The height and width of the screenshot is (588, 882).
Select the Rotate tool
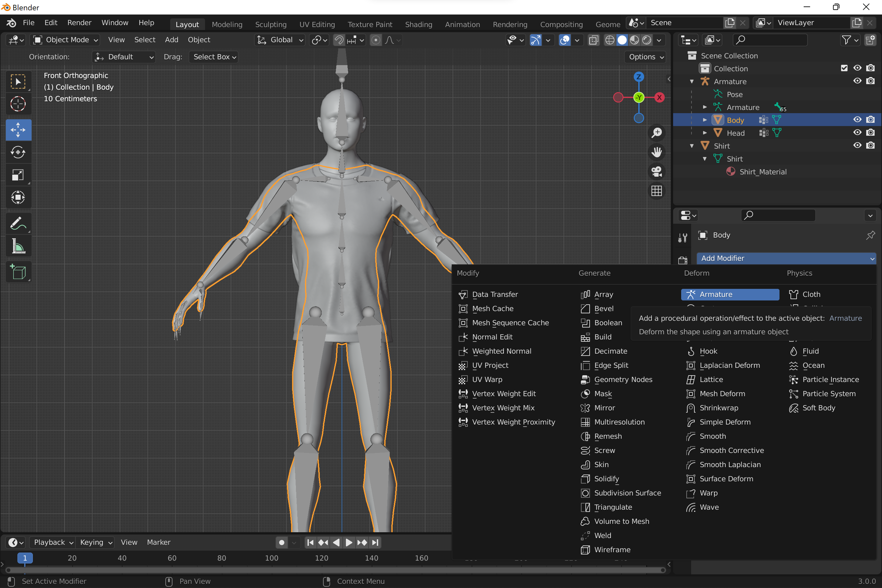[x=18, y=152]
